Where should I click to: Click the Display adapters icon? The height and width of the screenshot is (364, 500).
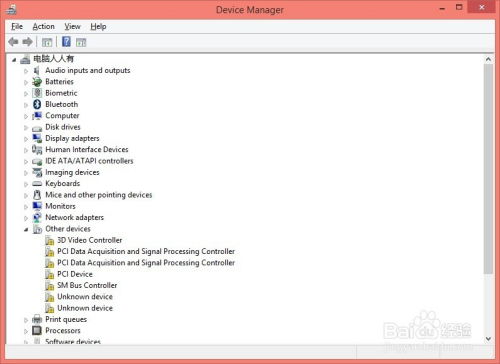click(x=37, y=138)
